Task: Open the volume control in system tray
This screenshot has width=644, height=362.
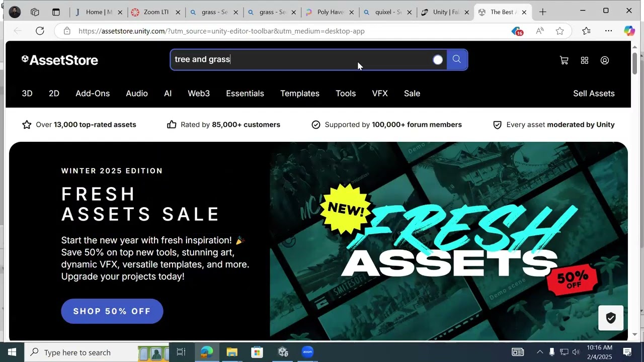Action: click(576, 352)
